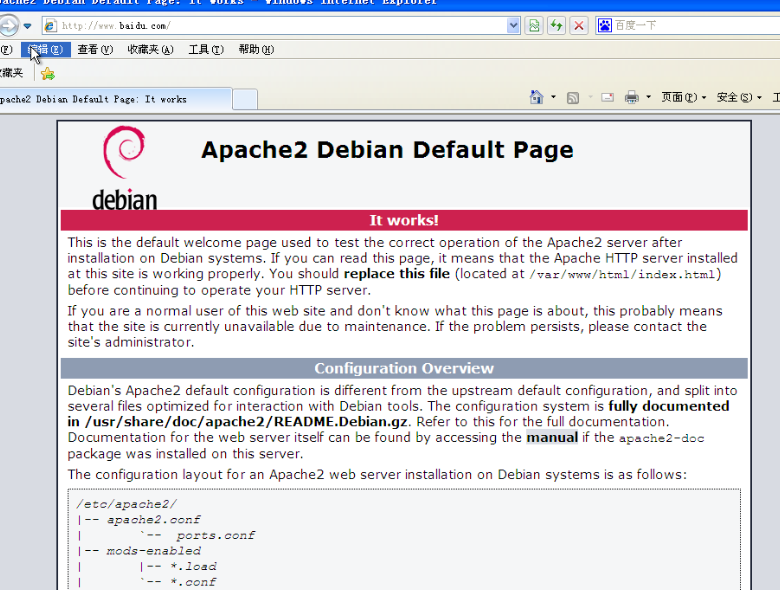Select the Apache2 Debian Default Page tab
This screenshot has height=590, width=780.
(115, 99)
